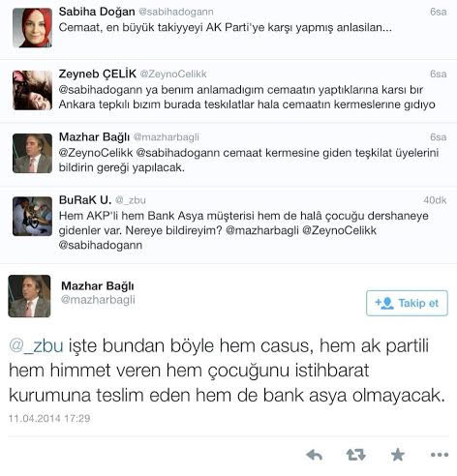Open the large Mazhar Bağlı avatar in main tweet
457x476 pixels.
(29, 296)
